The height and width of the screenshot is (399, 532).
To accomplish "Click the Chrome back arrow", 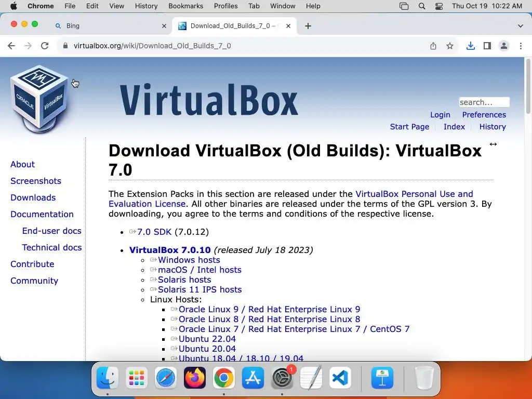I will click(11, 46).
